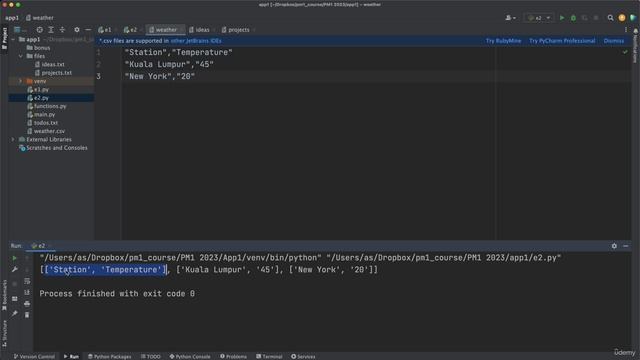Hide the Run panel with minus icon
The height and width of the screenshot is (360, 640).
click(626, 246)
